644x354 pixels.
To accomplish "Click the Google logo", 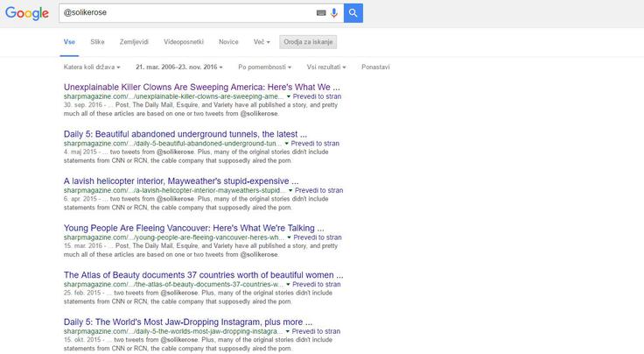I will (27, 13).
